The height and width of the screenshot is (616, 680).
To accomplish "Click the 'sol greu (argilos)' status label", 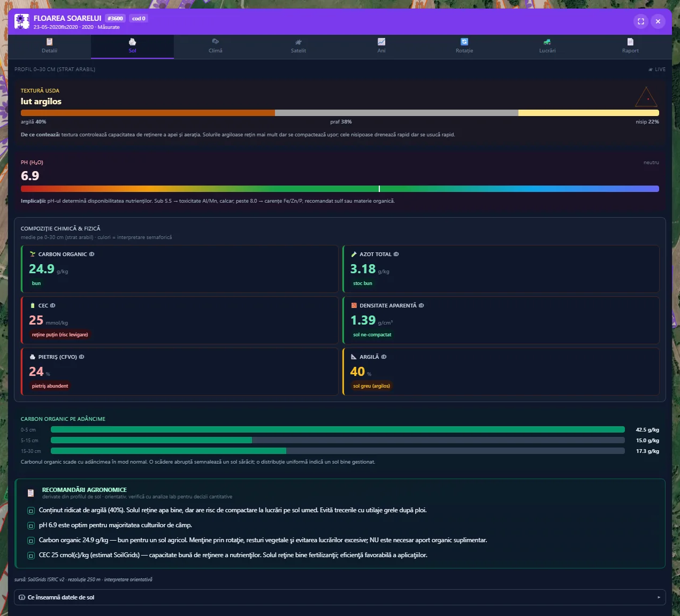I will tap(372, 386).
